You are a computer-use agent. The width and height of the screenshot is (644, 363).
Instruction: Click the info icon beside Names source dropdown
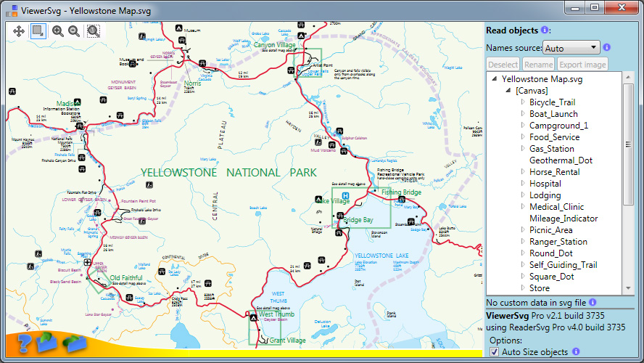(x=606, y=47)
